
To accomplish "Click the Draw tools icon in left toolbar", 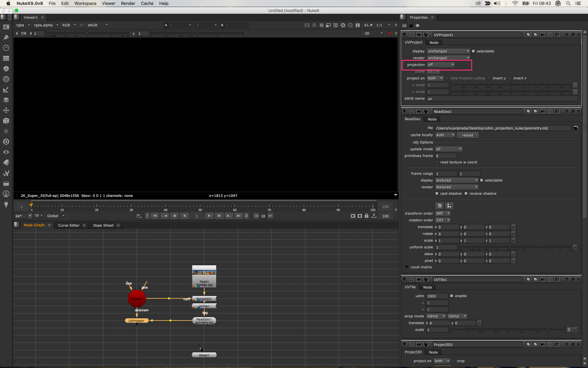I will 6,37.
